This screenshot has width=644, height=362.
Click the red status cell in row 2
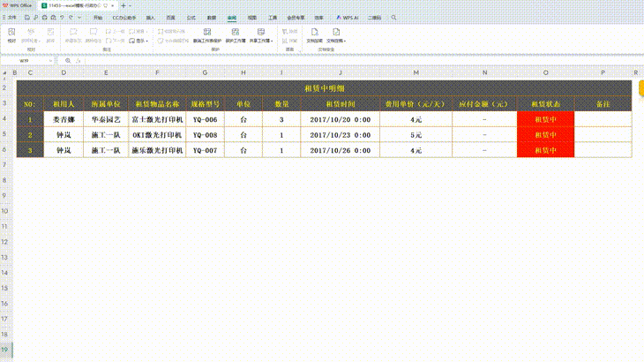coord(545,135)
